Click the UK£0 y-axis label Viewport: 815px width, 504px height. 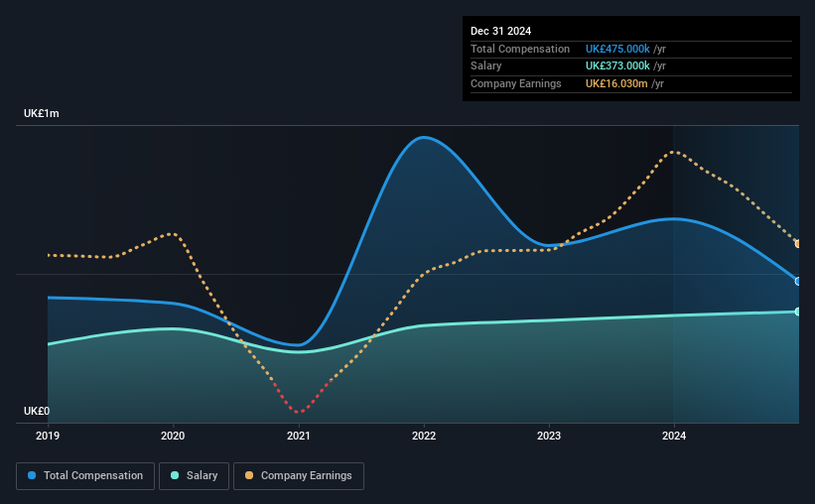[x=37, y=411]
